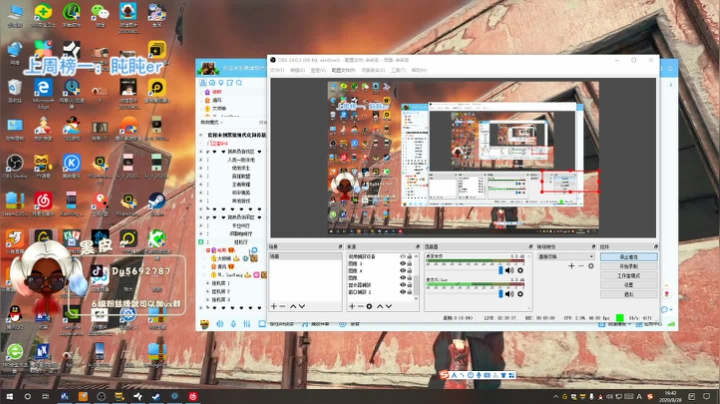The image size is (720, 404).
Task: Open the contacts tab icon in chat window
Action: click(203, 83)
